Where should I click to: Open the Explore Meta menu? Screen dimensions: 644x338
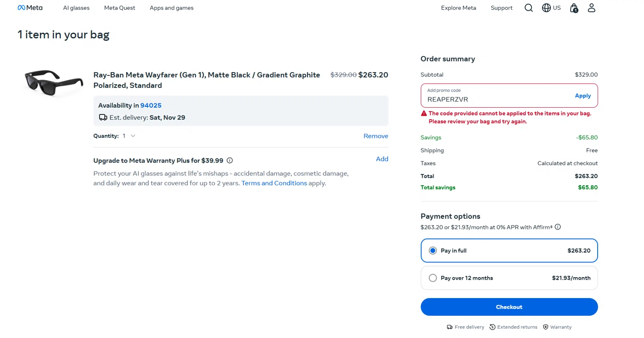coord(459,8)
